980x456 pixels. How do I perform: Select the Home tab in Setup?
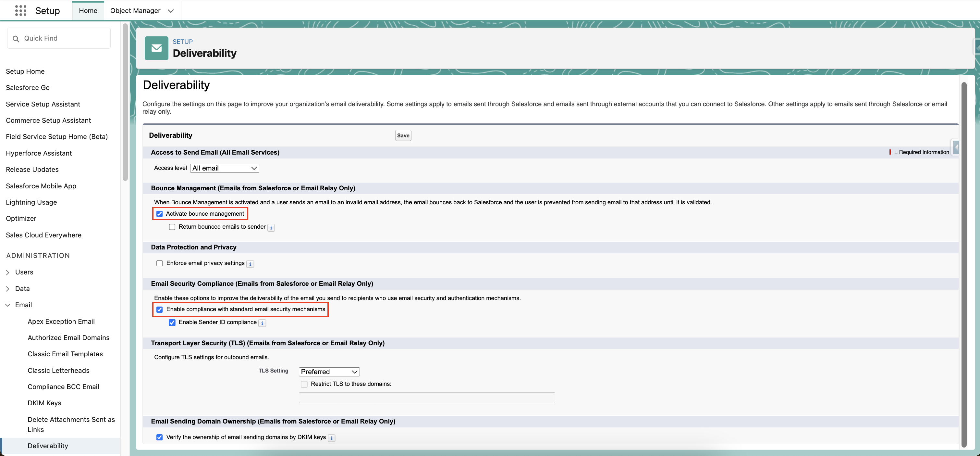(x=88, y=10)
